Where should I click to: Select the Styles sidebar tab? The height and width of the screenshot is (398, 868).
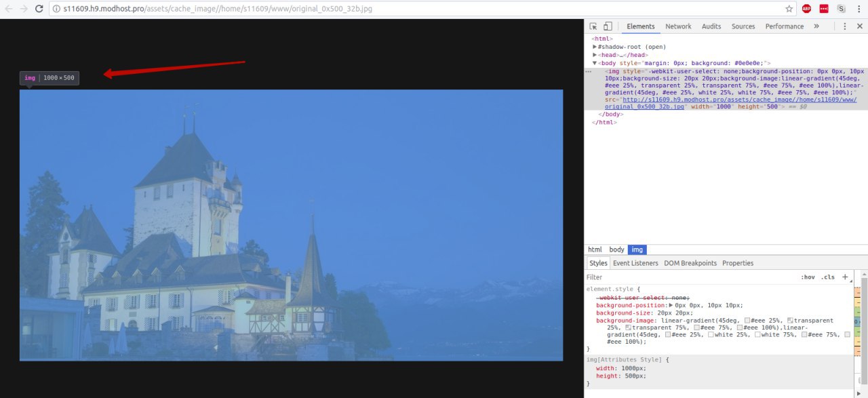click(x=598, y=263)
